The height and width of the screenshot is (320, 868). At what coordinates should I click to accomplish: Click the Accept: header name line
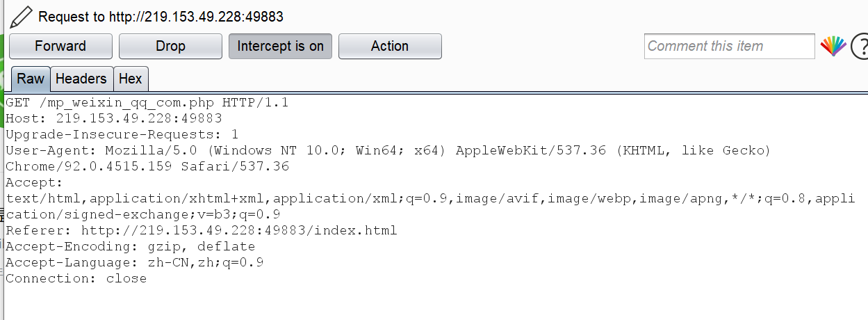point(35,182)
